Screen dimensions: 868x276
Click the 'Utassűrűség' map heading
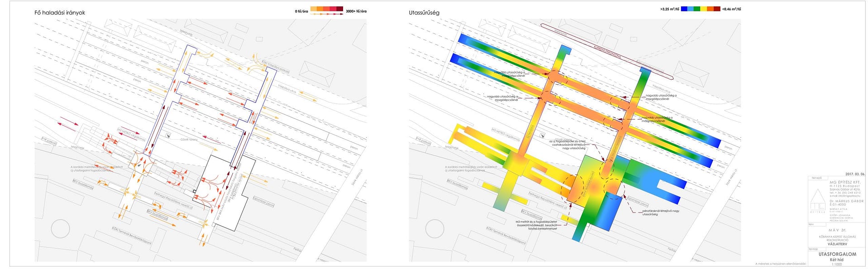[424, 13]
